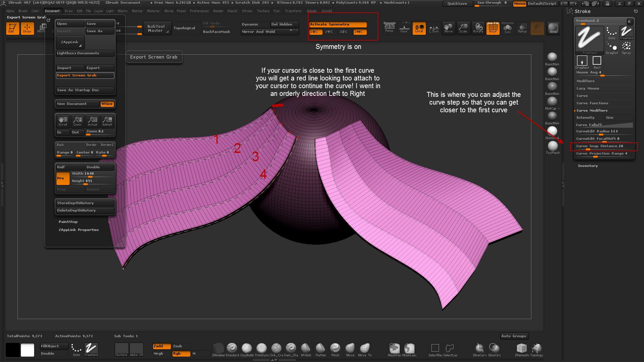Select the SliceCurve brush
Viewport: 644px width, 362px height.
479,350
